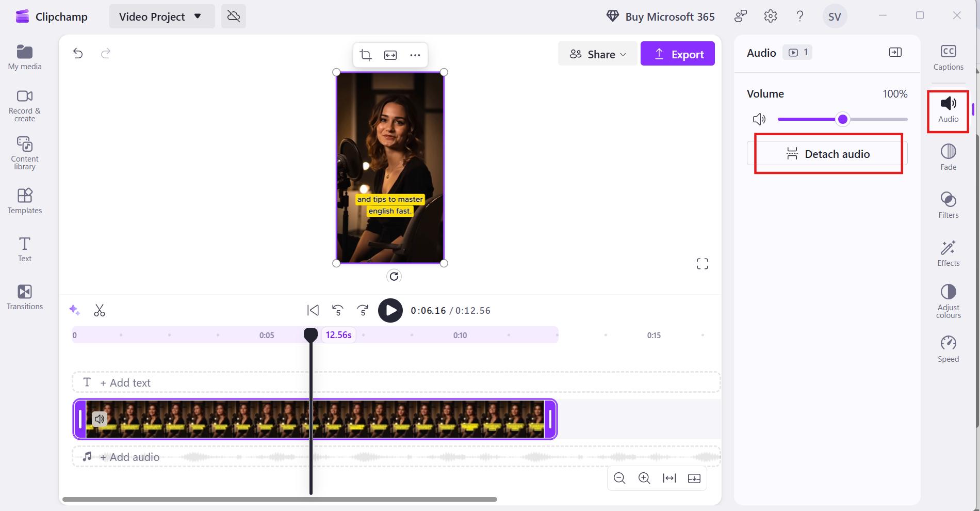Click + Add audio track
980x511 pixels.
(x=396, y=457)
